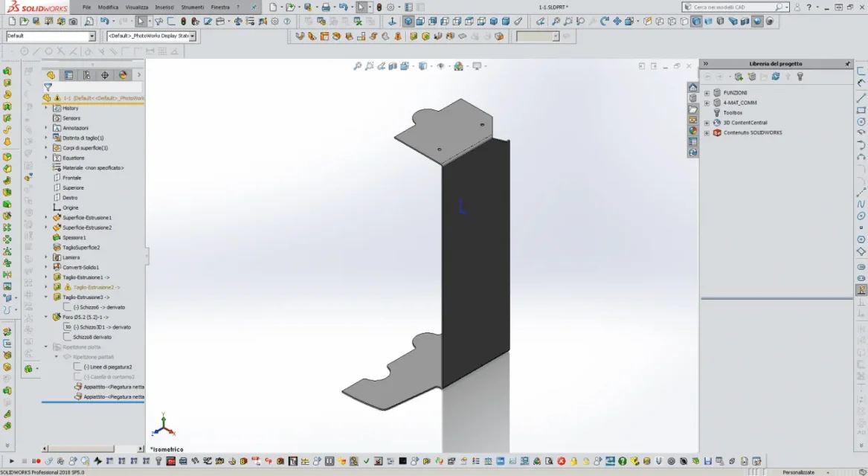The width and height of the screenshot is (868, 476).
Task: Expand the FUNZIONI library folder
Action: 707,93
